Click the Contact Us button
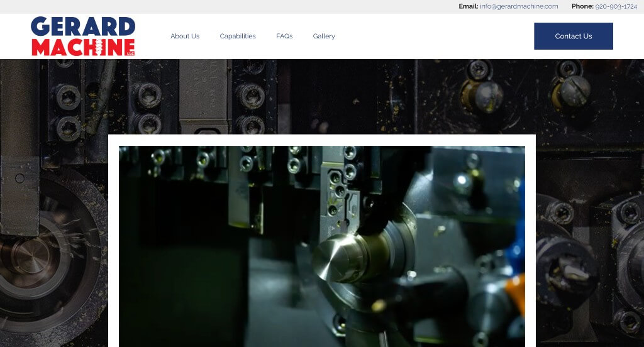 (x=574, y=36)
